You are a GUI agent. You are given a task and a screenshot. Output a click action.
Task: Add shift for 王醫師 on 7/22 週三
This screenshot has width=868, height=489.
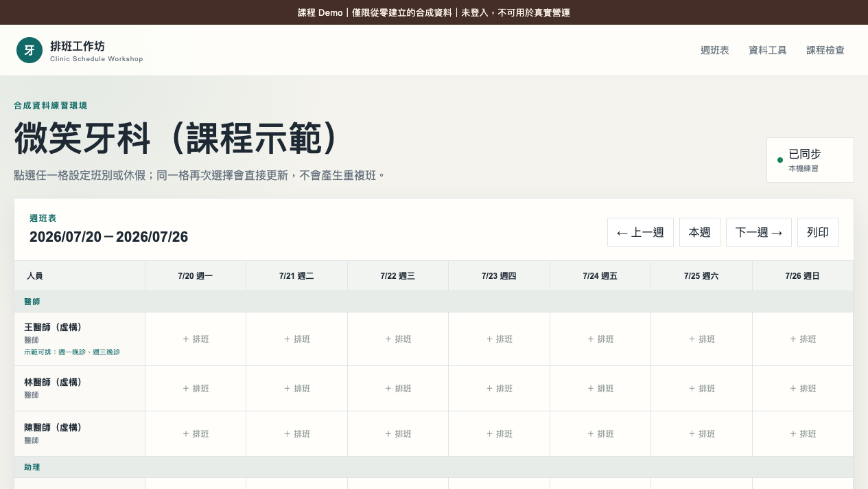click(x=398, y=339)
